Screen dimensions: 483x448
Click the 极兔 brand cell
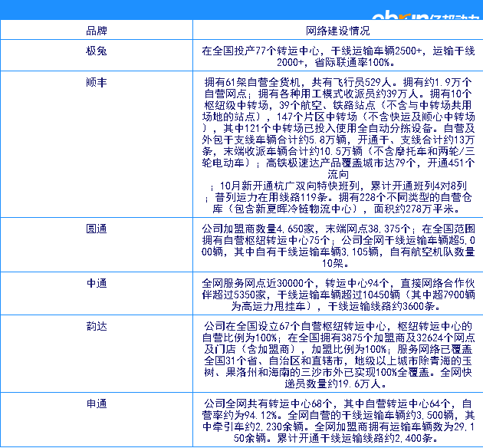(96, 51)
